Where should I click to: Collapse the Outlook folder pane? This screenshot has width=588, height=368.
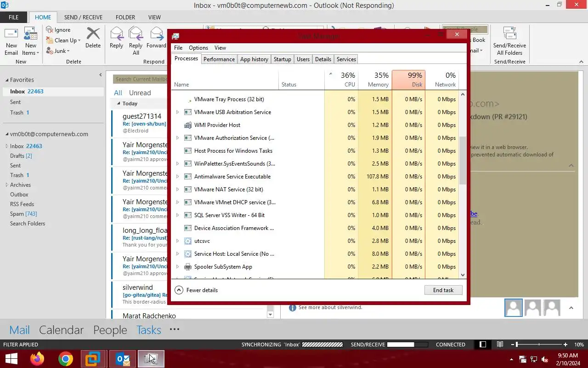point(101,75)
